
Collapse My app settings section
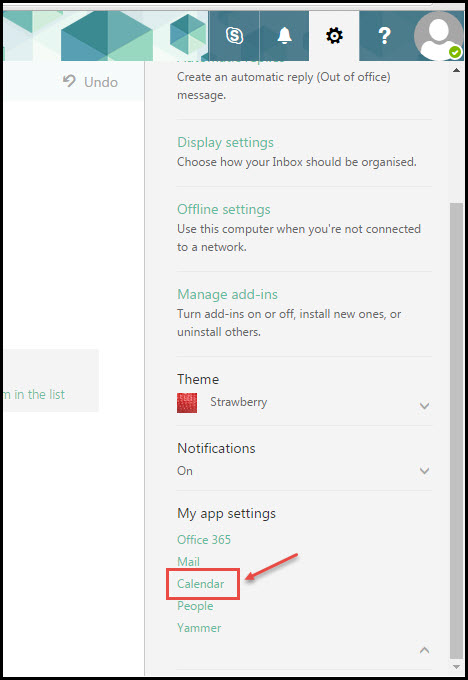pos(425,650)
